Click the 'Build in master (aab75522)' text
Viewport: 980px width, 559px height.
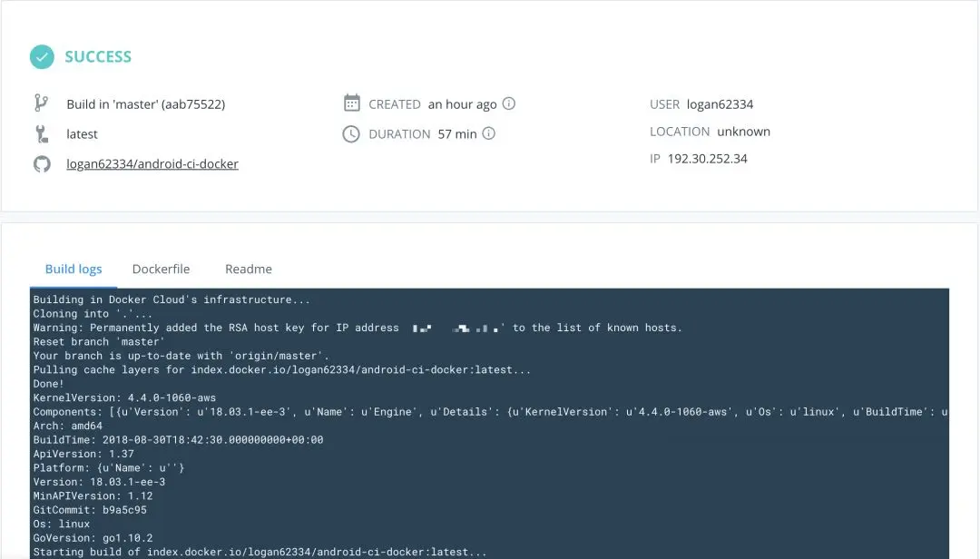[x=145, y=104]
